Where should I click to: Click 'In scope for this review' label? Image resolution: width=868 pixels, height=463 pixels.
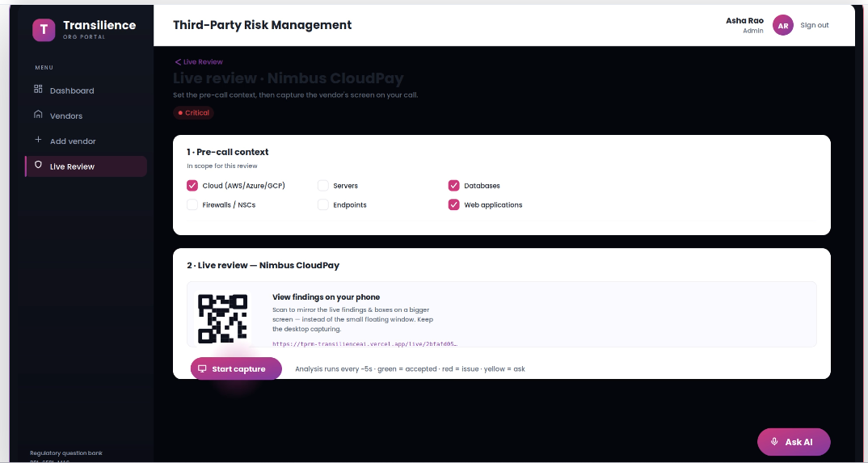(x=222, y=166)
